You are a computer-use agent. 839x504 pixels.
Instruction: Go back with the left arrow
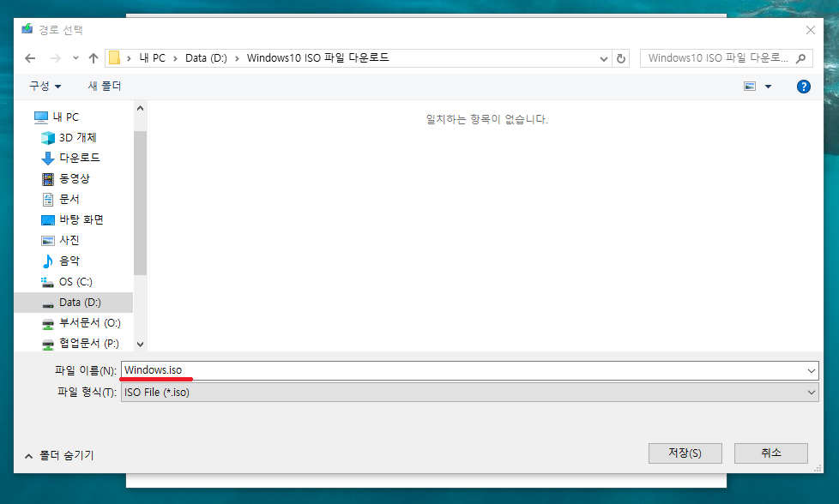(x=30, y=58)
